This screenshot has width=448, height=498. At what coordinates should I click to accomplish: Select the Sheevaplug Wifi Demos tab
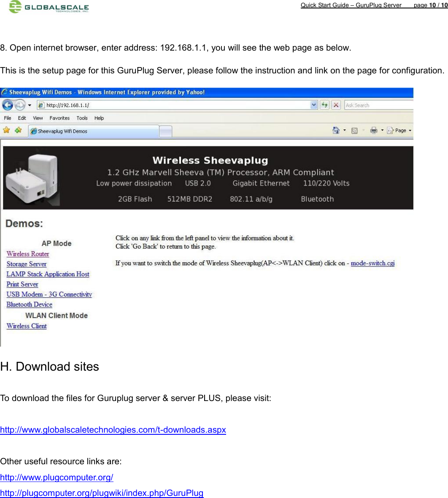click(x=94, y=131)
